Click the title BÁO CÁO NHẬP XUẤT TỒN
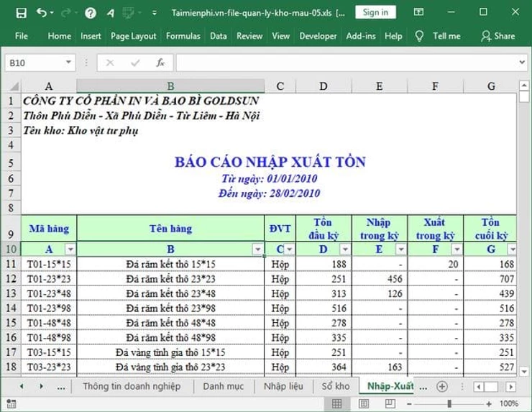Viewport: 532px width, 412px height. click(270, 162)
